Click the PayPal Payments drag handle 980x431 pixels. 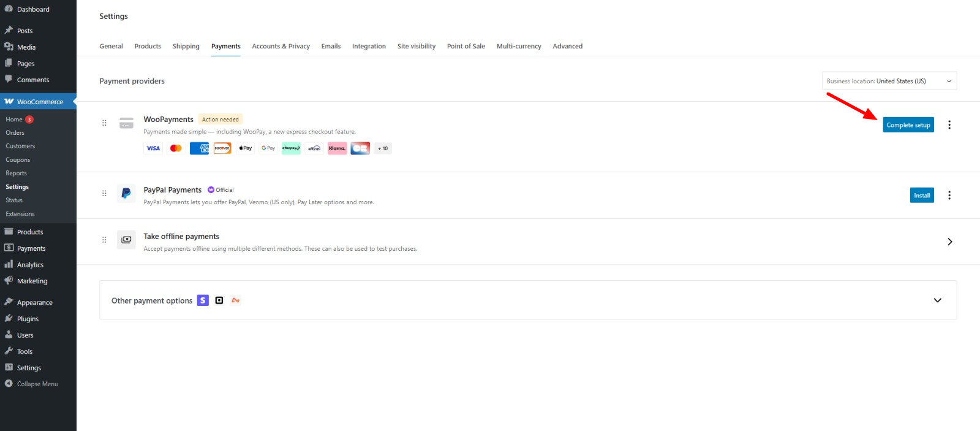(104, 193)
